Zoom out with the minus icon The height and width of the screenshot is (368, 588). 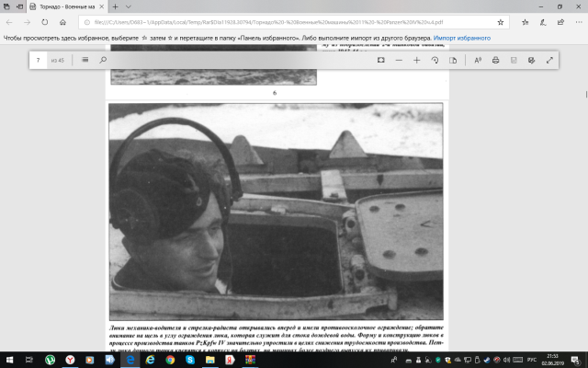coord(399,60)
